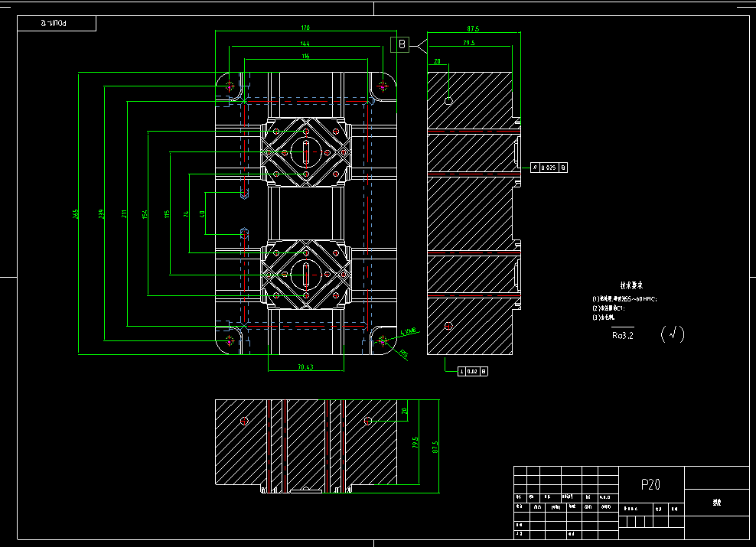Select the 79.5 dimension in the bottom section view
The height and width of the screenshot is (547, 756).
[415, 442]
